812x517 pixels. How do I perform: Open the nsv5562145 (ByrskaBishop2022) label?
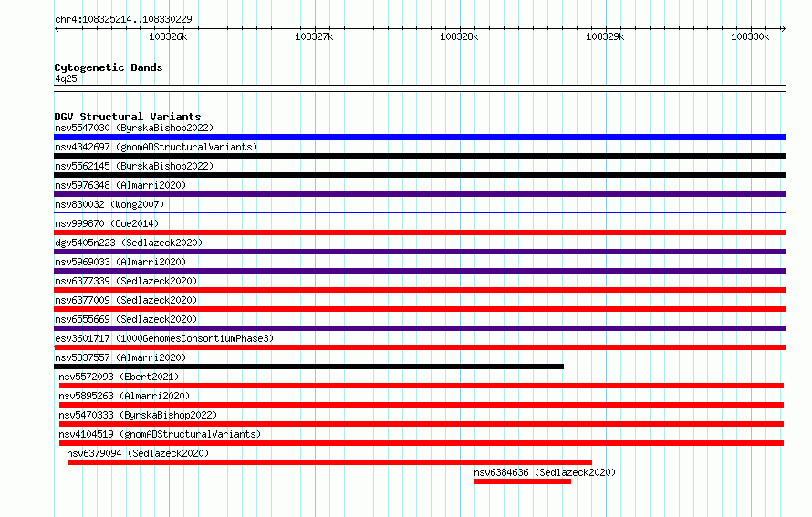point(134,166)
